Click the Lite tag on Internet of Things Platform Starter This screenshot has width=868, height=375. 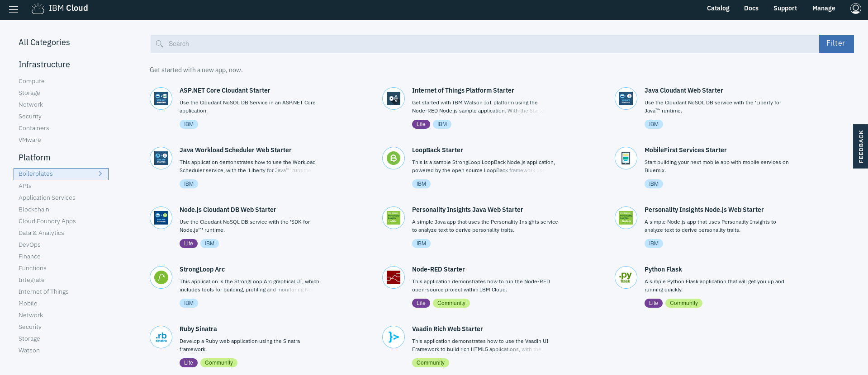tap(421, 124)
